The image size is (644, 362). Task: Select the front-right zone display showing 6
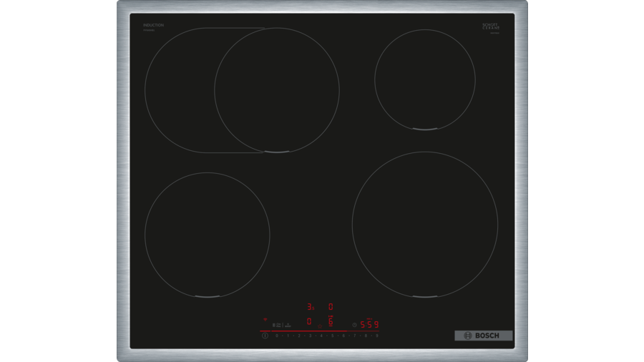(331, 322)
